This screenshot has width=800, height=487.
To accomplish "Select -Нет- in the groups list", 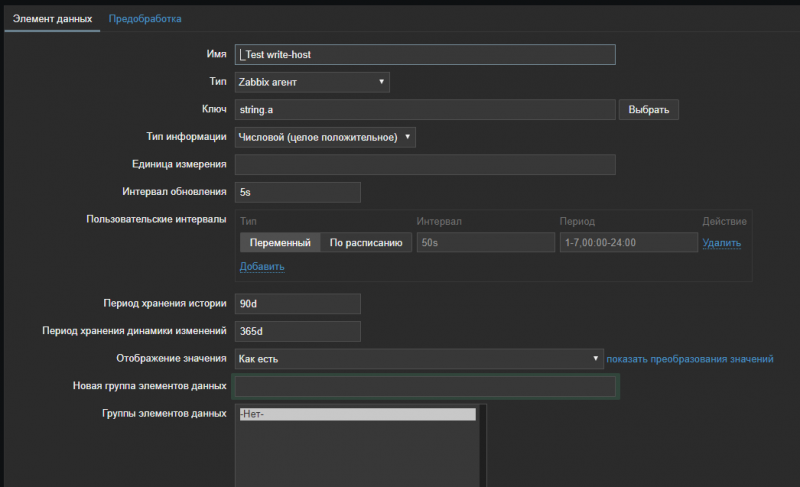I will pyautogui.click(x=357, y=414).
